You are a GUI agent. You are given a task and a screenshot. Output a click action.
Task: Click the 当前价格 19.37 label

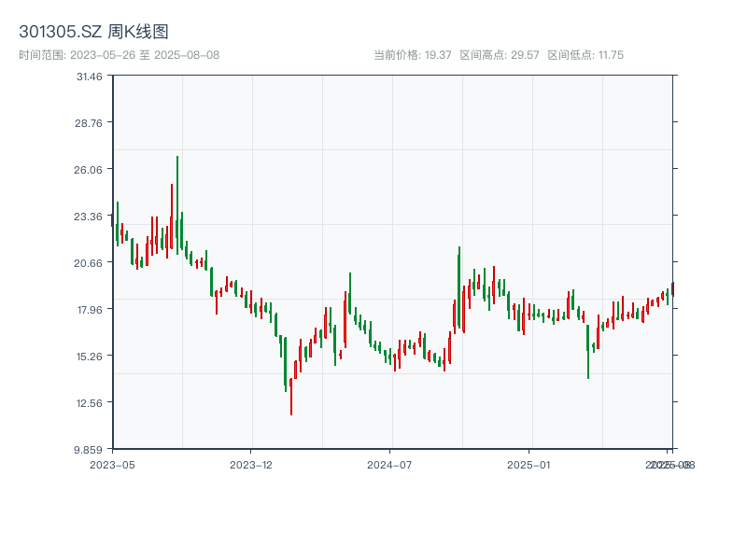412,55
